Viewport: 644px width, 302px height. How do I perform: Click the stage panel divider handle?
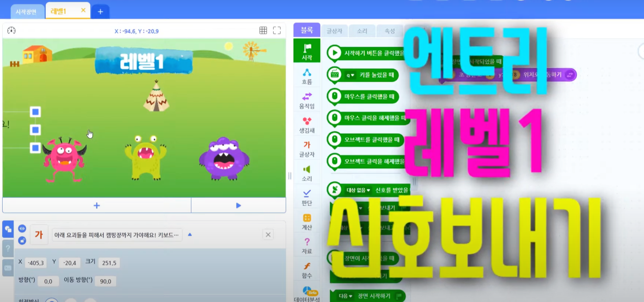290,176
